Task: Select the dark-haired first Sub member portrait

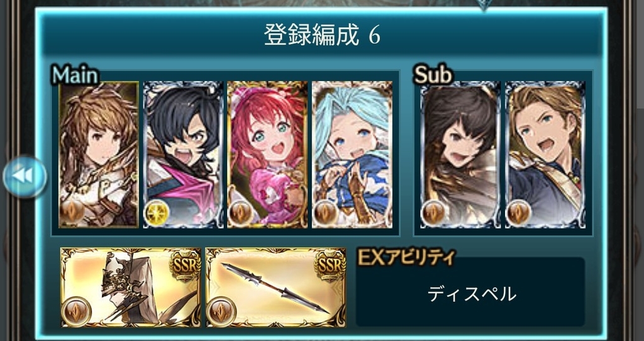Action: pos(460,155)
